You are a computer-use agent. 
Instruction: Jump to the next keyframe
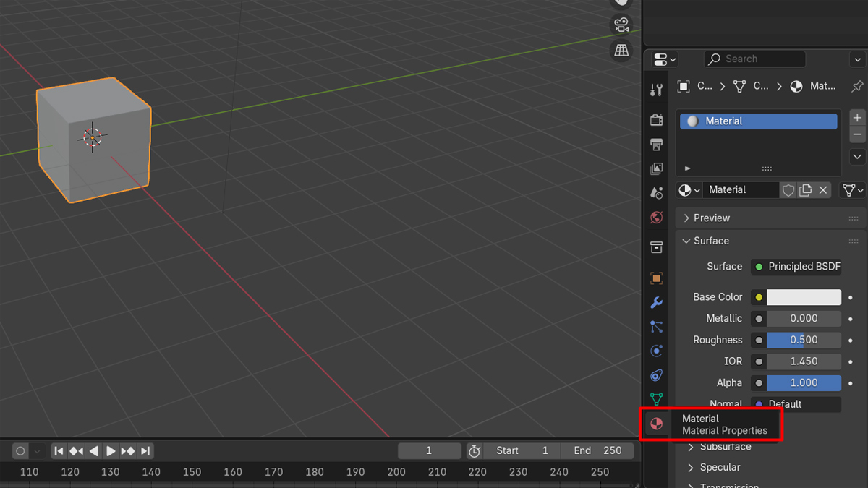point(128,451)
